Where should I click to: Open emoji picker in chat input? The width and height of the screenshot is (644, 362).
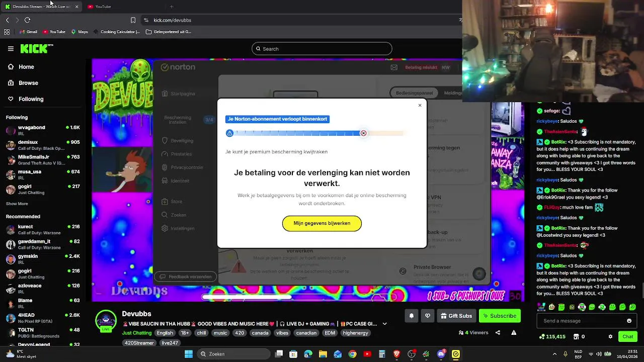pyautogui.click(x=629, y=321)
